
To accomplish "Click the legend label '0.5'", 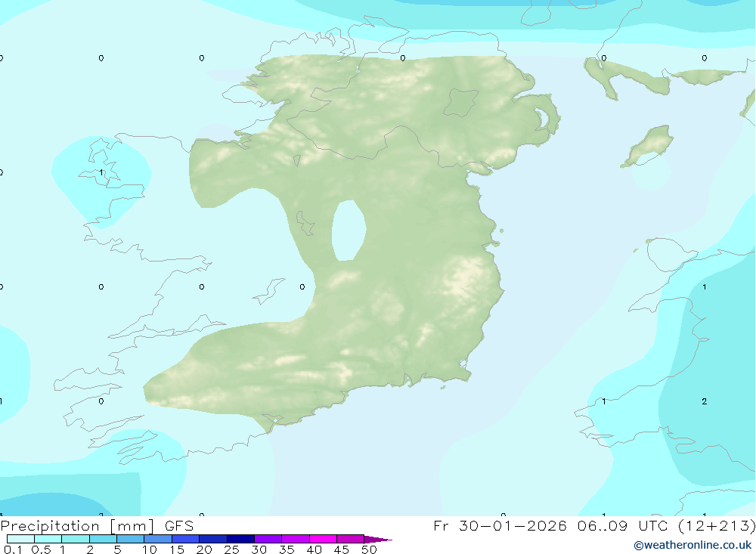I will click(41, 549).
